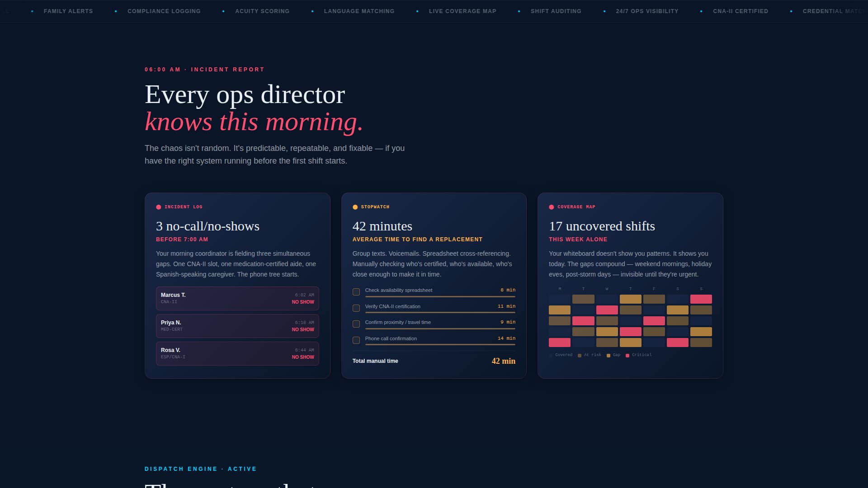Image resolution: width=868 pixels, height=488 pixels.
Task: Open the 24/7 OPS VISIBILITY ticker item
Action: (647, 11)
